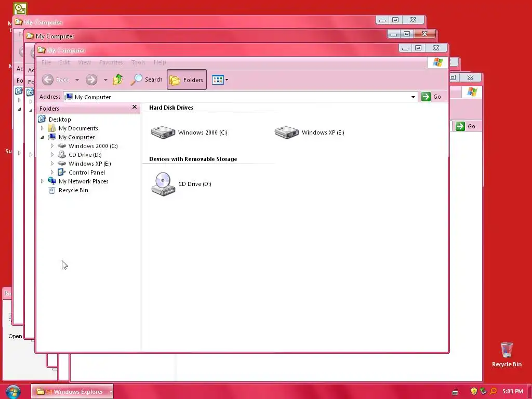Image resolution: width=532 pixels, height=399 pixels.
Task: Click the Hard Disk Drives group header
Action: (171, 108)
